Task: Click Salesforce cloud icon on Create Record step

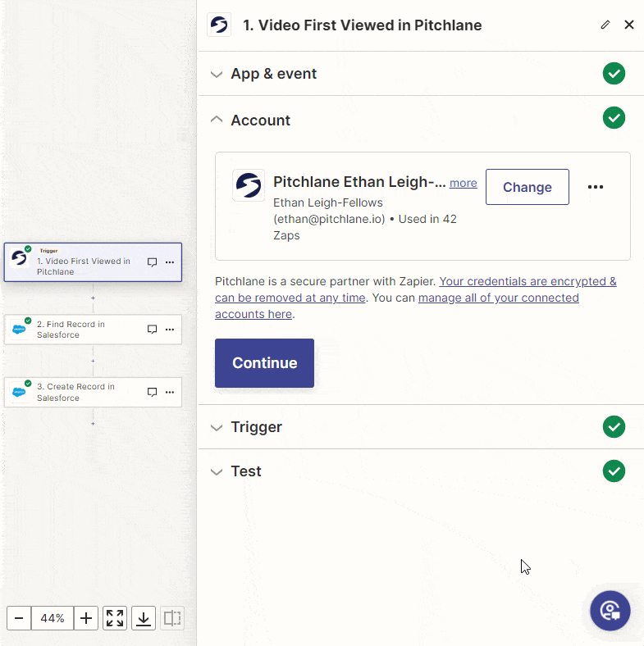Action: pos(20,392)
